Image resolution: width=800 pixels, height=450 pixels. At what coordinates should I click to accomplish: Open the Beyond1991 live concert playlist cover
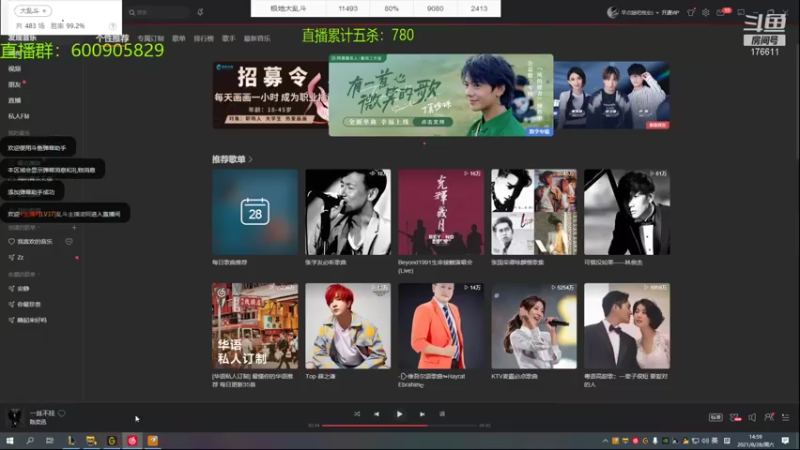click(x=441, y=212)
